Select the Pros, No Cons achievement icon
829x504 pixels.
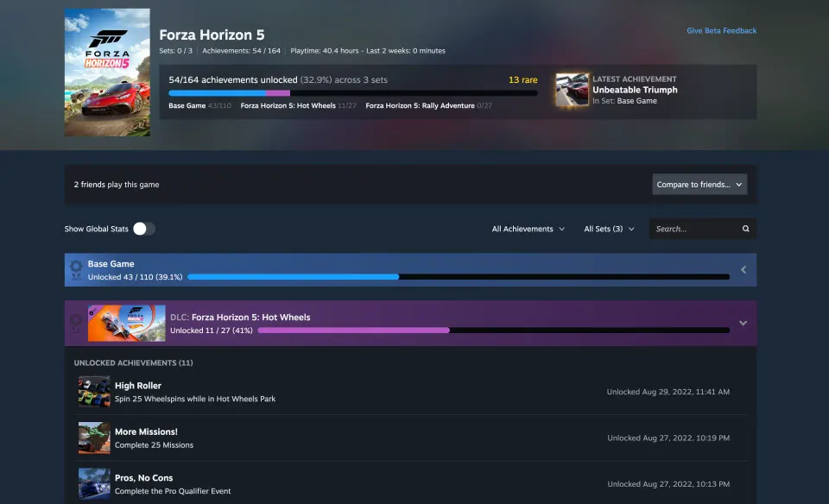94,484
